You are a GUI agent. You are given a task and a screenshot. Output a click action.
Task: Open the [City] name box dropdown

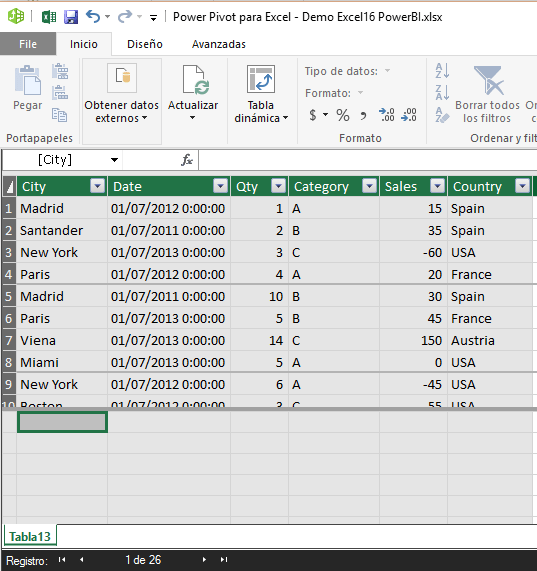click(114, 160)
